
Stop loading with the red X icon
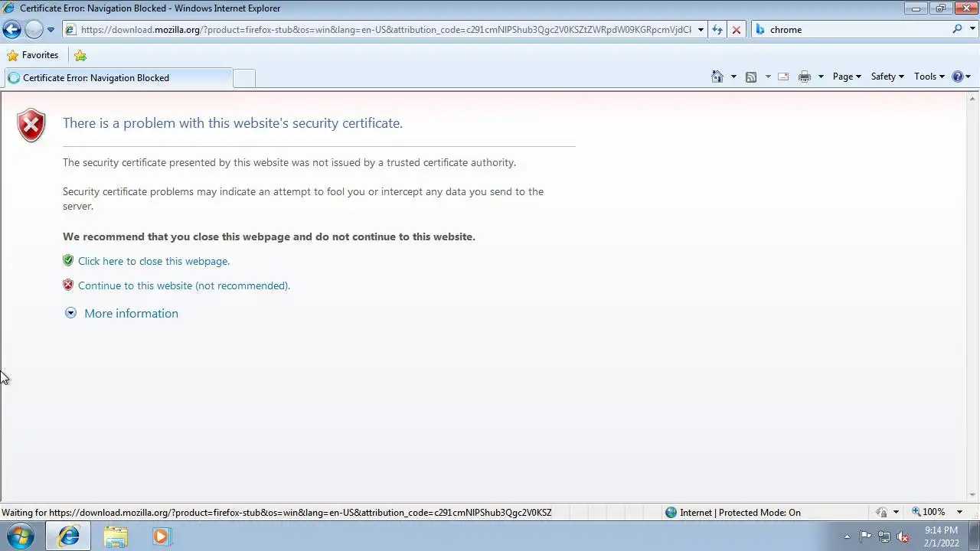click(x=737, y=30)
